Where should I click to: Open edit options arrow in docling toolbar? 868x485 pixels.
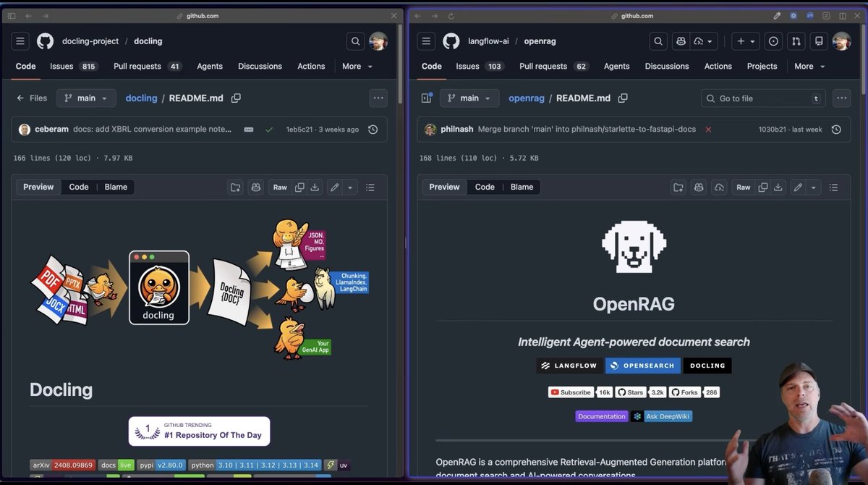pos(350,187)
